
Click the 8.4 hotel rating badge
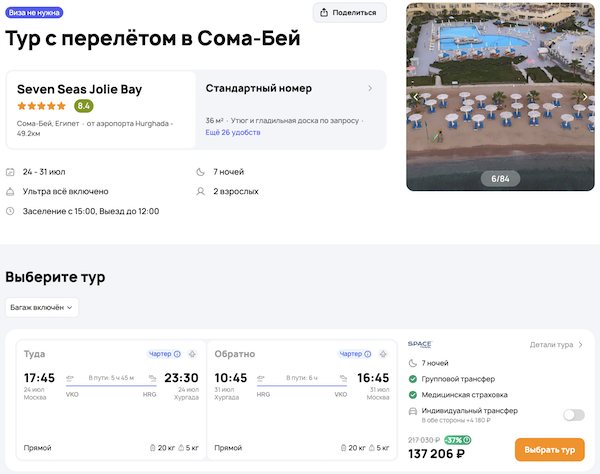pyautogui.click(x=84, y=106)
